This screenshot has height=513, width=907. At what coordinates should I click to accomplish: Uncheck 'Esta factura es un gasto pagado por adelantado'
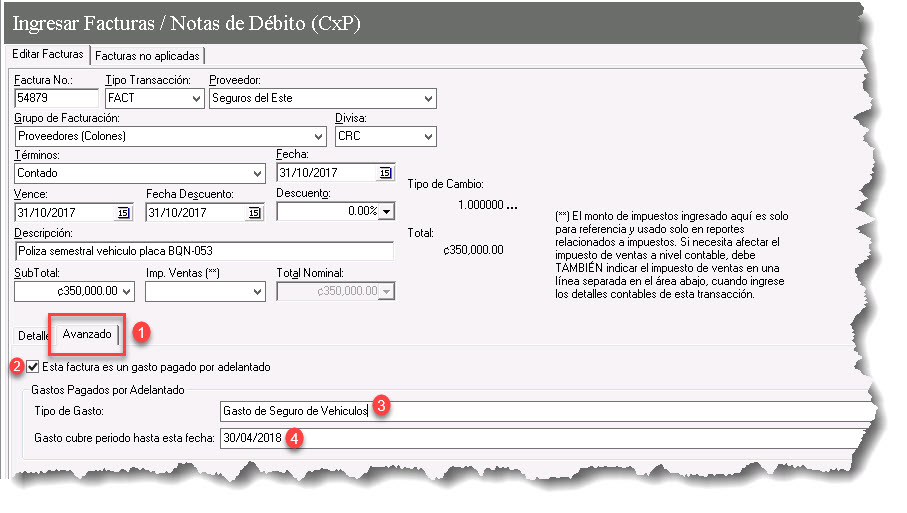[x=33, y=367]
